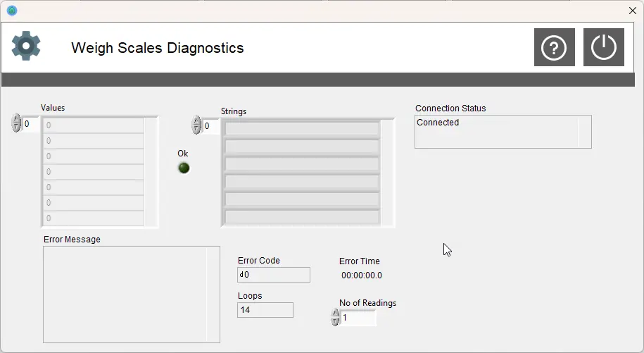Select the last row of Strings array

coord(302,217)
